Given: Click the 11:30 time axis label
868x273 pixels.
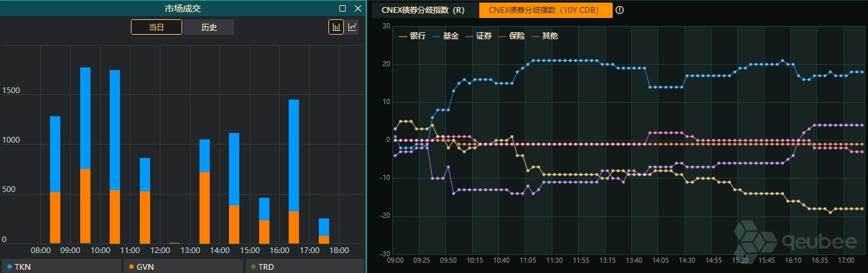Looking at the screenshot, I should pos(555,261).
